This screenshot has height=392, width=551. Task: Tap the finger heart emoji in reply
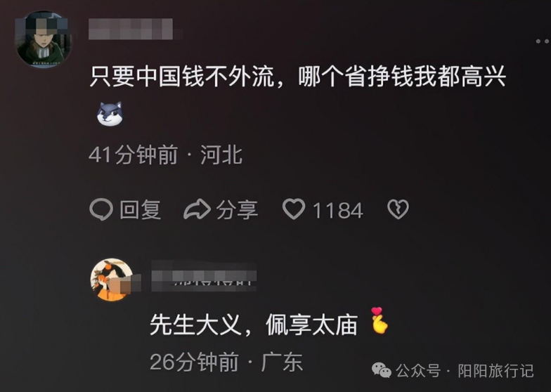[380, 320]
